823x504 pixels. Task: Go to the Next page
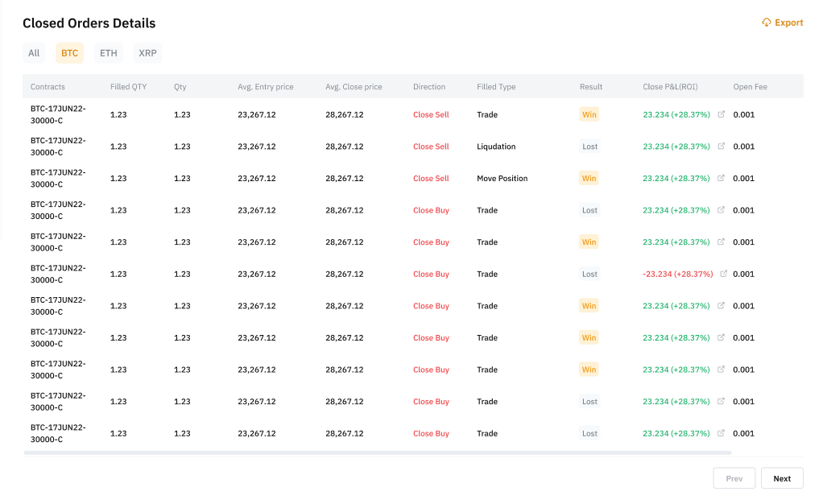tap(781, 478)
